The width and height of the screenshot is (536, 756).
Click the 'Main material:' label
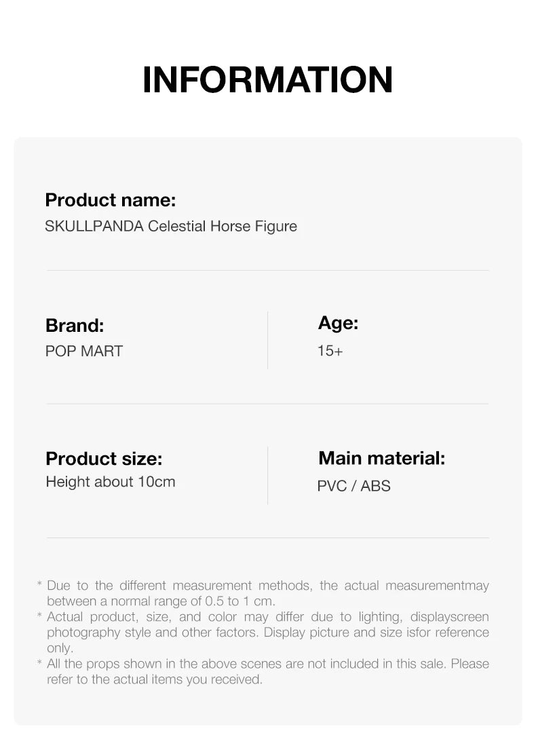(381, 458)
